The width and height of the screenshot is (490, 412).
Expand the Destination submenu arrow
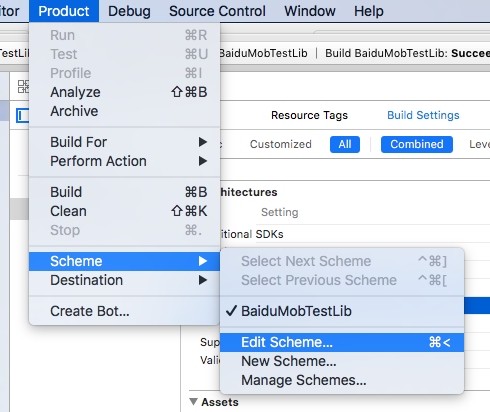[203, 280]
